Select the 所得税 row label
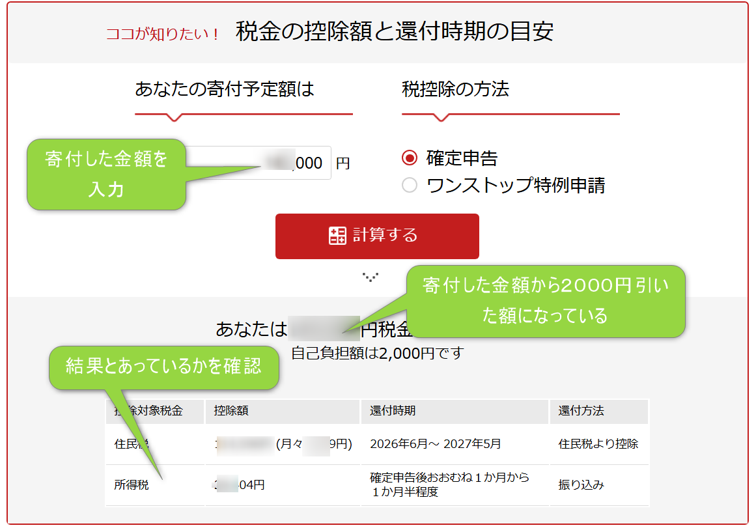This screenshot has height=532, width=756. coord(132,485)
